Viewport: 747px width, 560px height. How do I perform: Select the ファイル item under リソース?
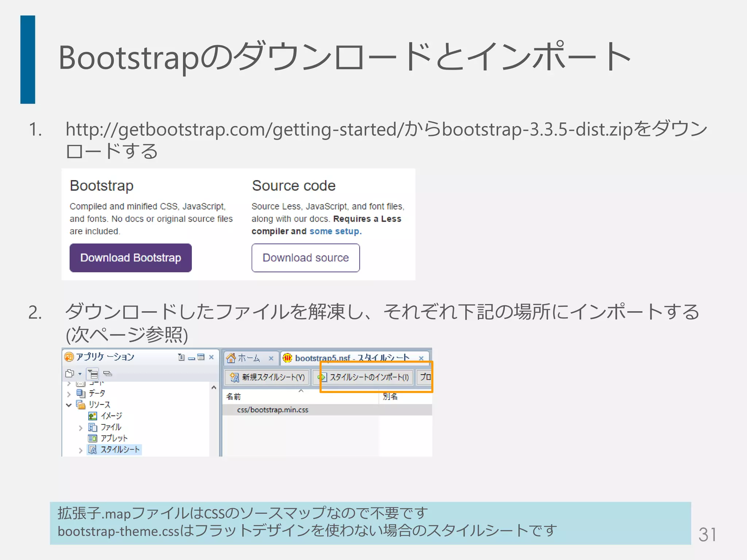point(111,427)
